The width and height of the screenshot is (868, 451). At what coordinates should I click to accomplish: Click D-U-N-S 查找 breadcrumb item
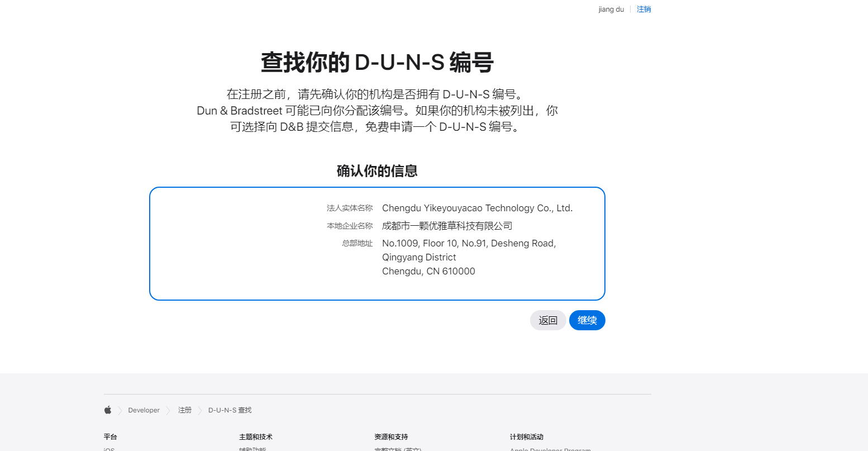pyautogui.click(x=230, y=410)
